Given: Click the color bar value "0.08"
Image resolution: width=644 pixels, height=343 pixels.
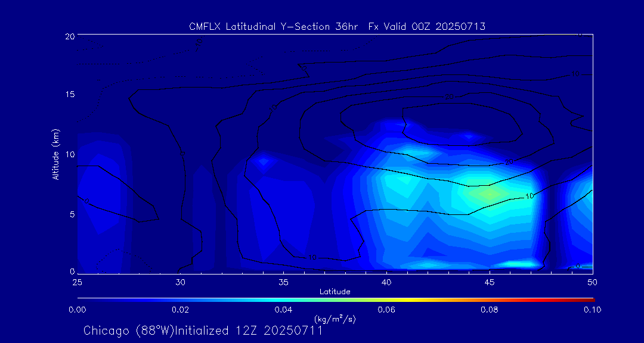Looking at the screenshot, I should [x=490, y=310].
